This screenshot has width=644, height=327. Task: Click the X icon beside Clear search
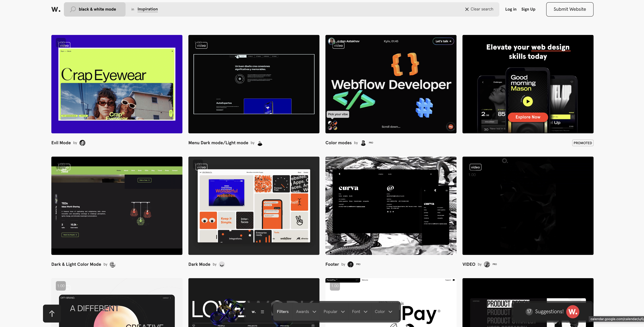(467, 9)
